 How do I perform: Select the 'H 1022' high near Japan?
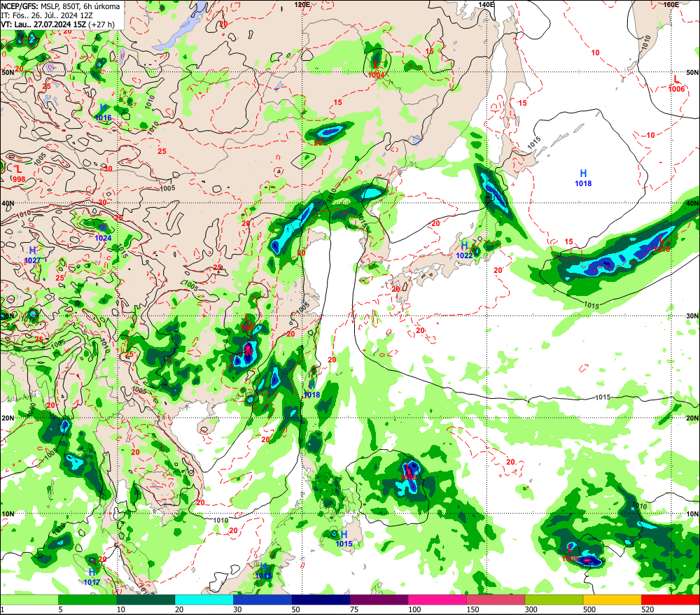[x=464, y=250]
